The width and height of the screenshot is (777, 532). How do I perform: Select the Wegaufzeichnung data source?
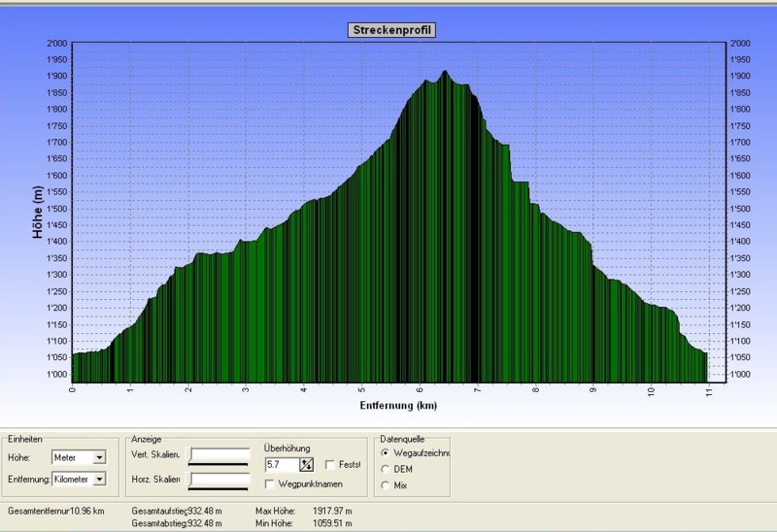(x=388, y=452)
